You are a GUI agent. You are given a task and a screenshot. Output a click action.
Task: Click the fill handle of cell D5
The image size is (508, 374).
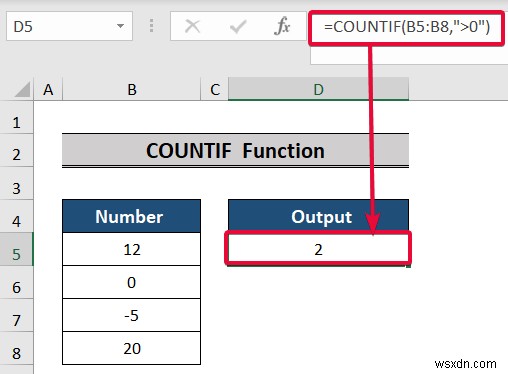tap(408, 266)
